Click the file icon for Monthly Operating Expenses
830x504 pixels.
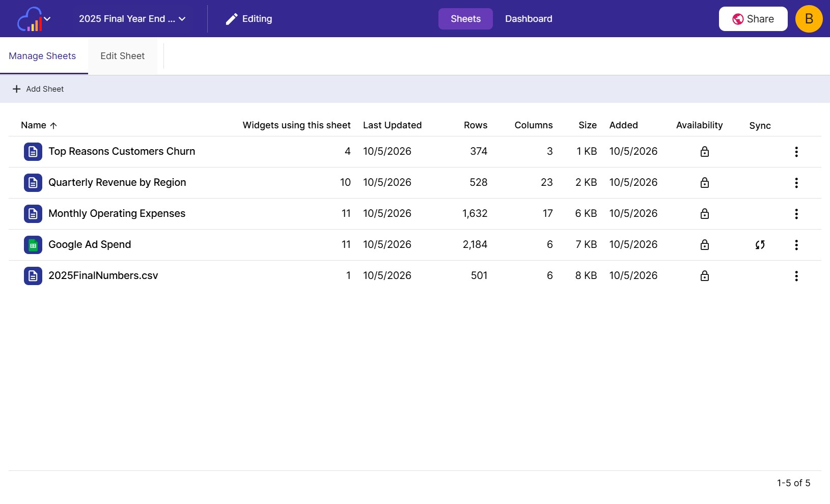[33, 214]
